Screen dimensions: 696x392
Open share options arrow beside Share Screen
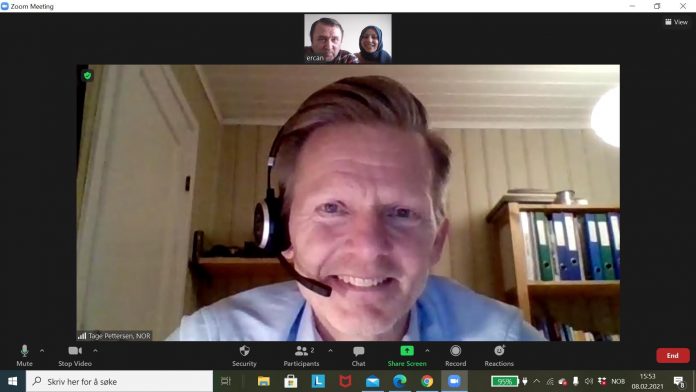(x=427, y=351)
